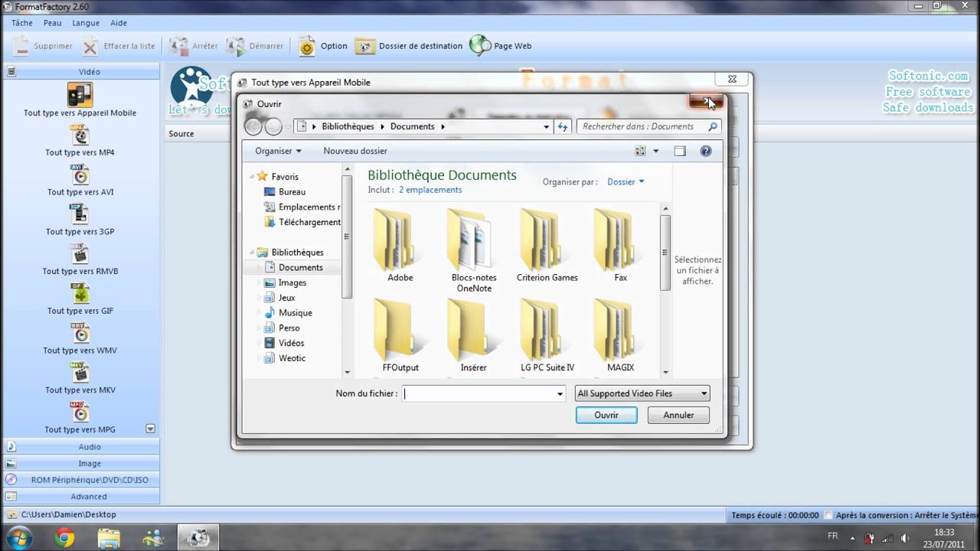The image size is (980, 551).
Task: Click the Arrêter toolbar button
Action: pos(194,46)
